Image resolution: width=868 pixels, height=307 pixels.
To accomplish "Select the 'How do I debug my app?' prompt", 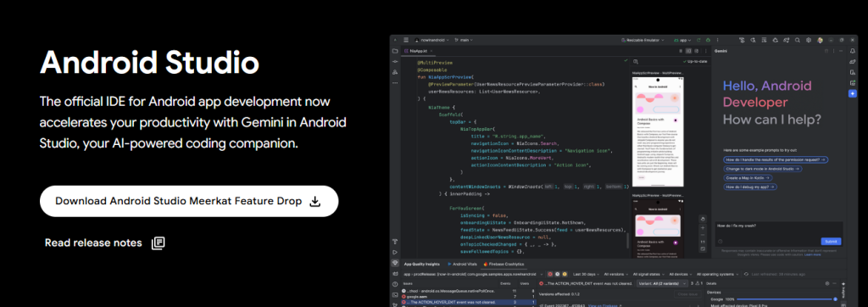I will [750, 187].
